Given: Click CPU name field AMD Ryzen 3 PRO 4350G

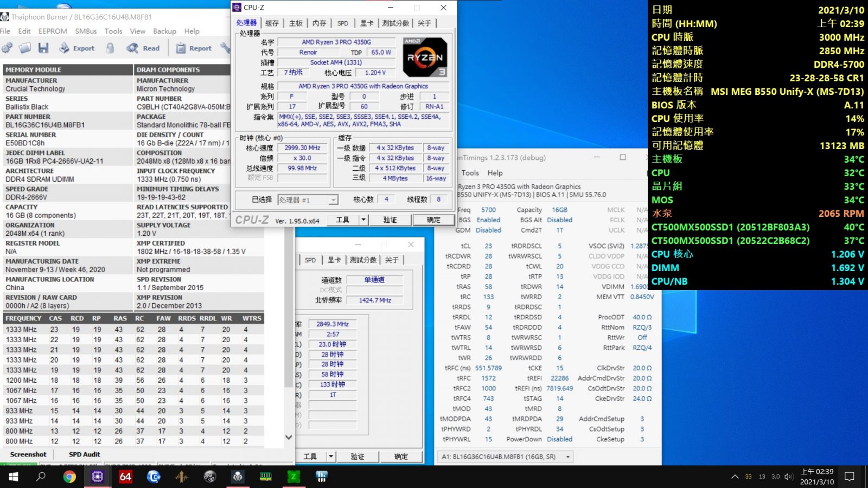Looking at the screenshot, I should [336, 42].
